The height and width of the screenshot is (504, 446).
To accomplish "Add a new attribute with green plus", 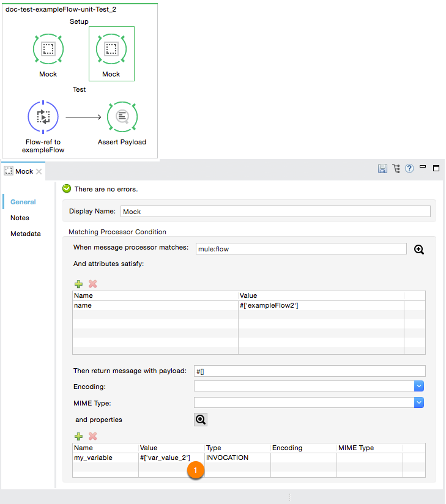I will [x=78, y=284].
